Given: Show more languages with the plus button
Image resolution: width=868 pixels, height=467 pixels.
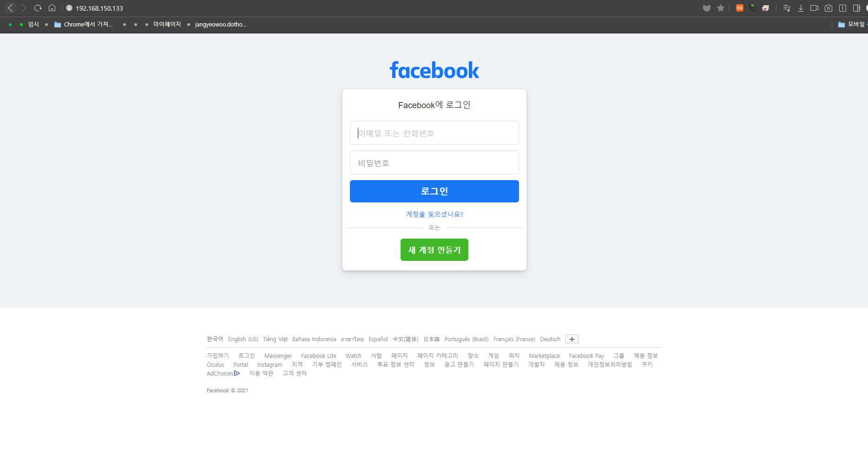Looking at the screenshot, I should pos(572,339).
